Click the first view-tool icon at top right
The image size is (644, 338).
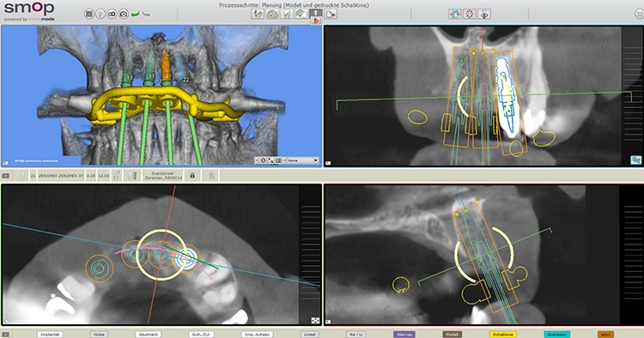tap(454, 14)
